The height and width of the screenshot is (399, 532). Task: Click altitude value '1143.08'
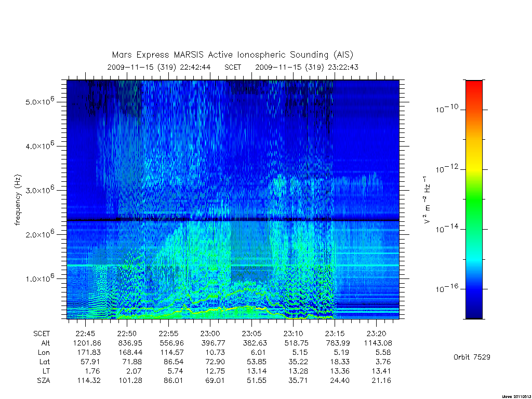click(378, 343)
